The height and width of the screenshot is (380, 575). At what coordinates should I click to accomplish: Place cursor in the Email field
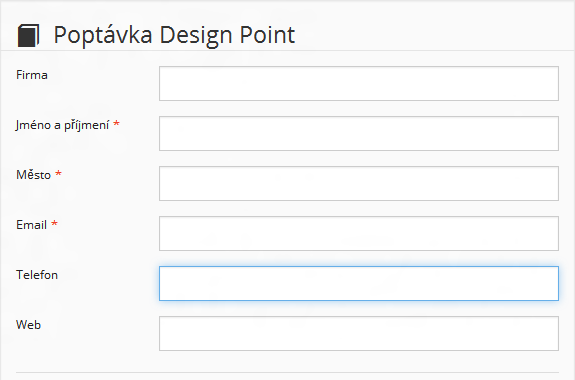(359, 233)
